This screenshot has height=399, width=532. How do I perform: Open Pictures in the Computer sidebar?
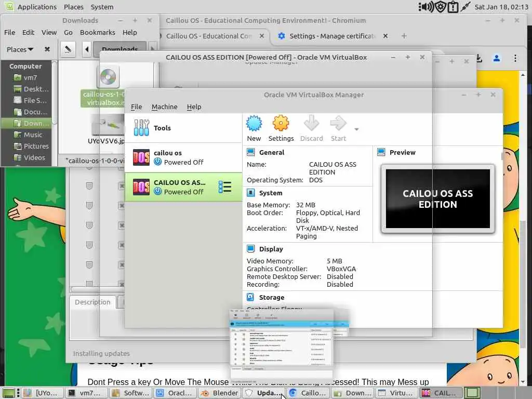click(x=31, y=146)
